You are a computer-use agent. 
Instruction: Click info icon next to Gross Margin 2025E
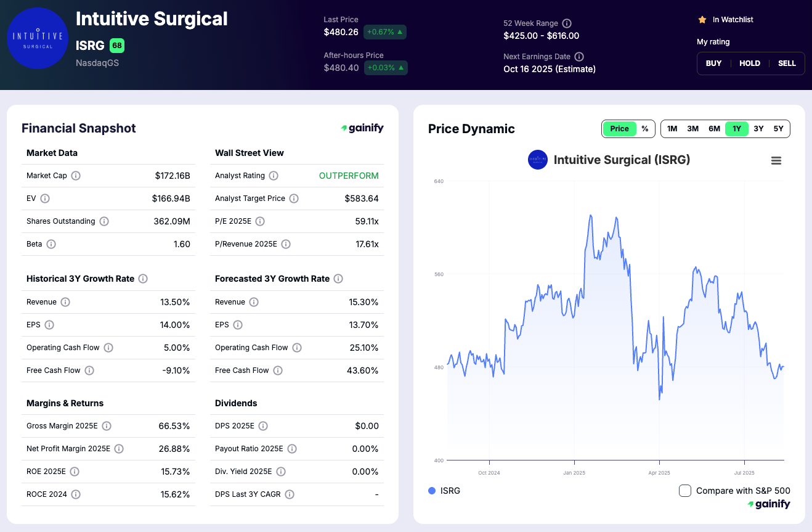point(107,426)
